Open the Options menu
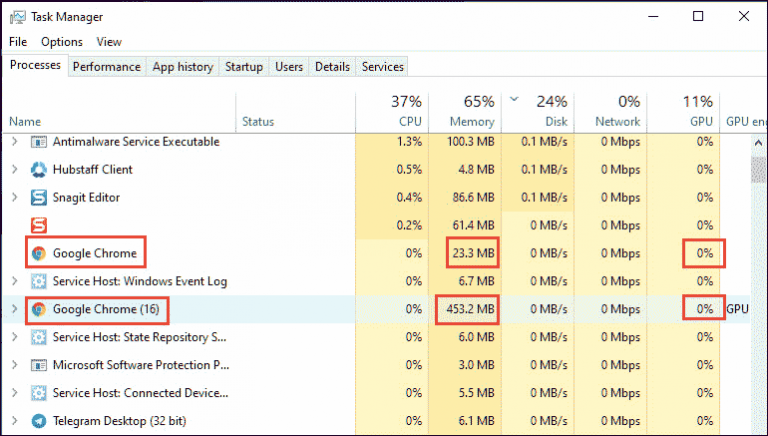 point(62,42)
